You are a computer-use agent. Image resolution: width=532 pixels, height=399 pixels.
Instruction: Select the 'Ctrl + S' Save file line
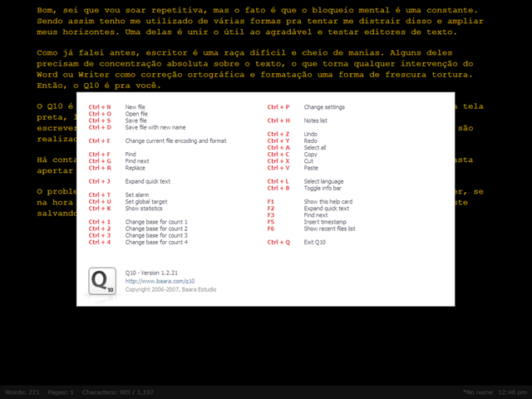click(x=117, y=121)
